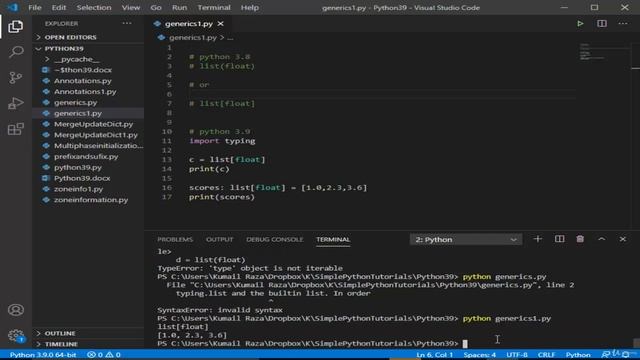
Task: Open prefixandsufix.py file
Action: pos(86,157)
